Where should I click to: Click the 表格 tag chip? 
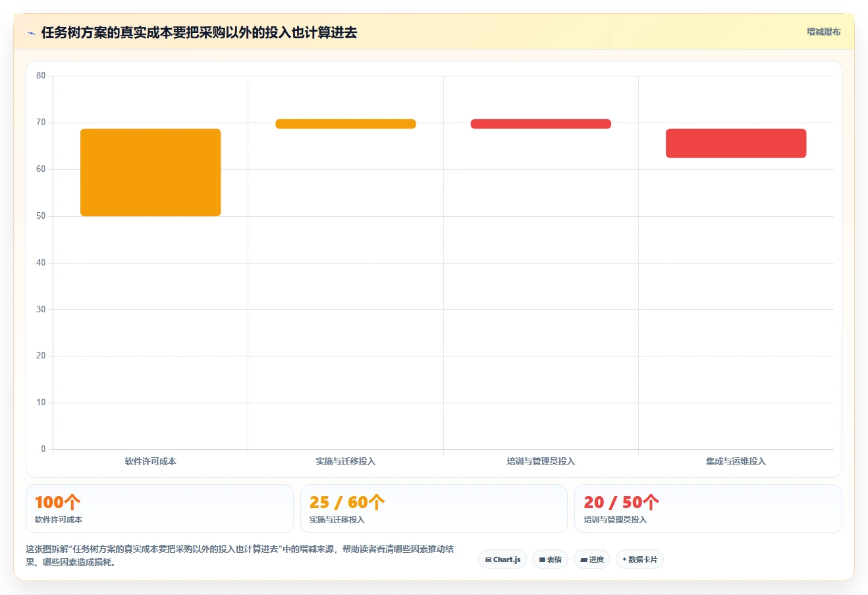pos(550,559)
